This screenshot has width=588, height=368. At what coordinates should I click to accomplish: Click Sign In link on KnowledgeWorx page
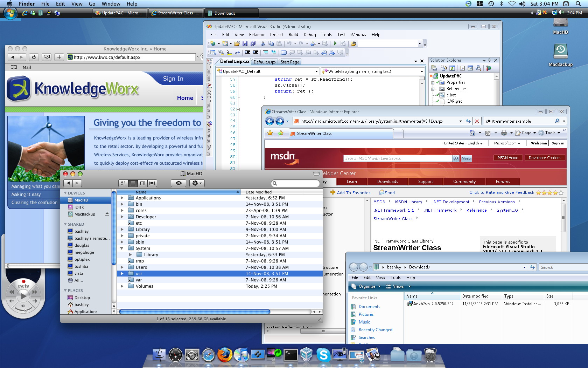173,79
